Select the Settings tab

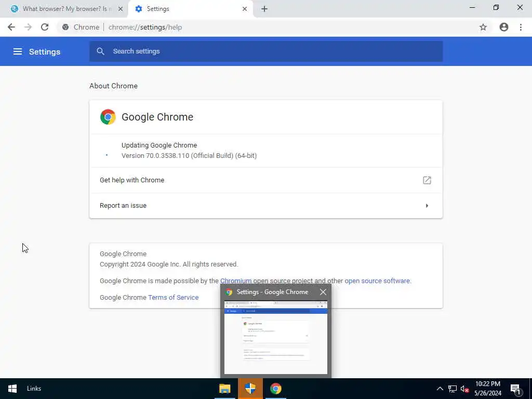[191, 9]
